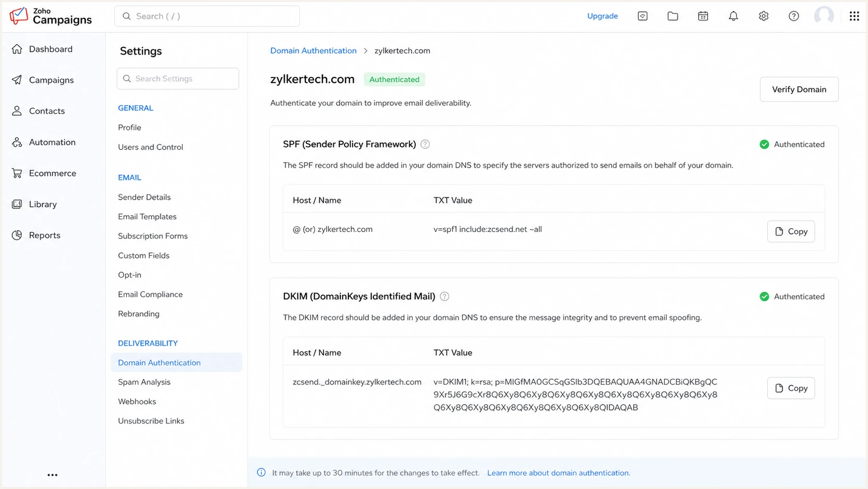This screenshot has width=868, height=489.
Task: Open the Ecommerce cart icon
Action: click(x=17, y=173)
